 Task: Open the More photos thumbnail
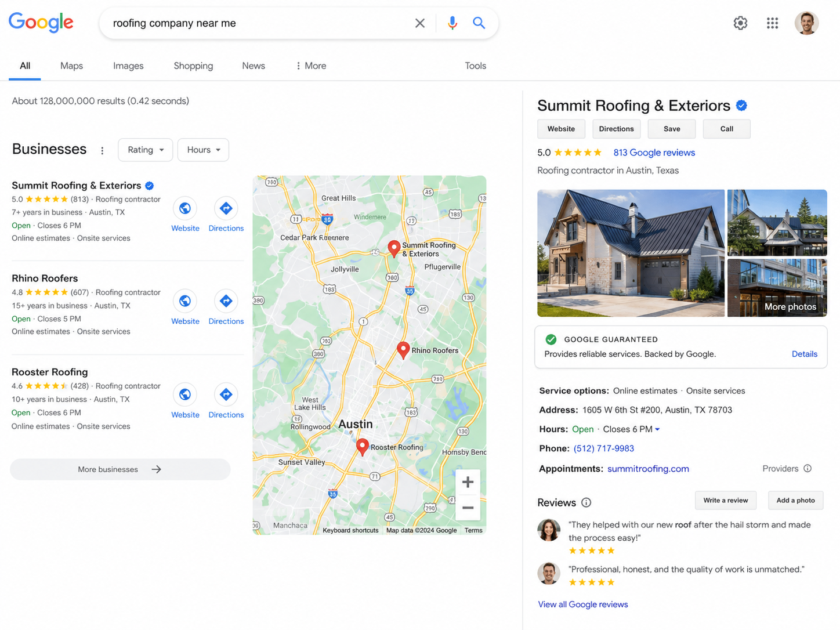777,288
